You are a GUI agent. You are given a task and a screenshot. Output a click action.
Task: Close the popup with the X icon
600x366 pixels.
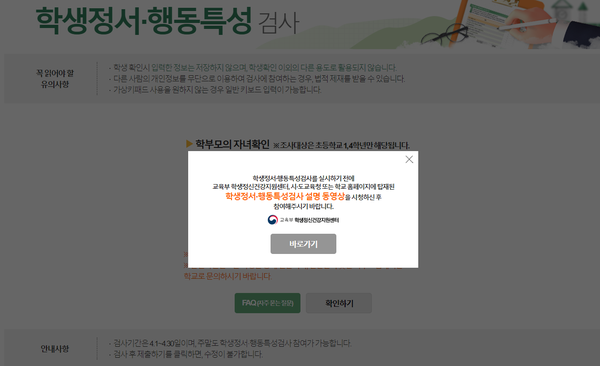coord(409,159)
